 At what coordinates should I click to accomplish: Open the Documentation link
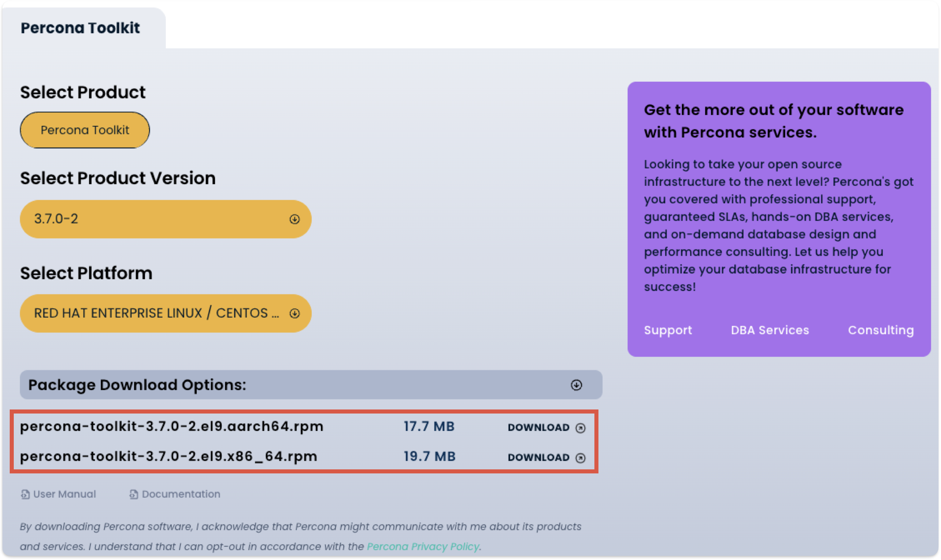(181, 494)
